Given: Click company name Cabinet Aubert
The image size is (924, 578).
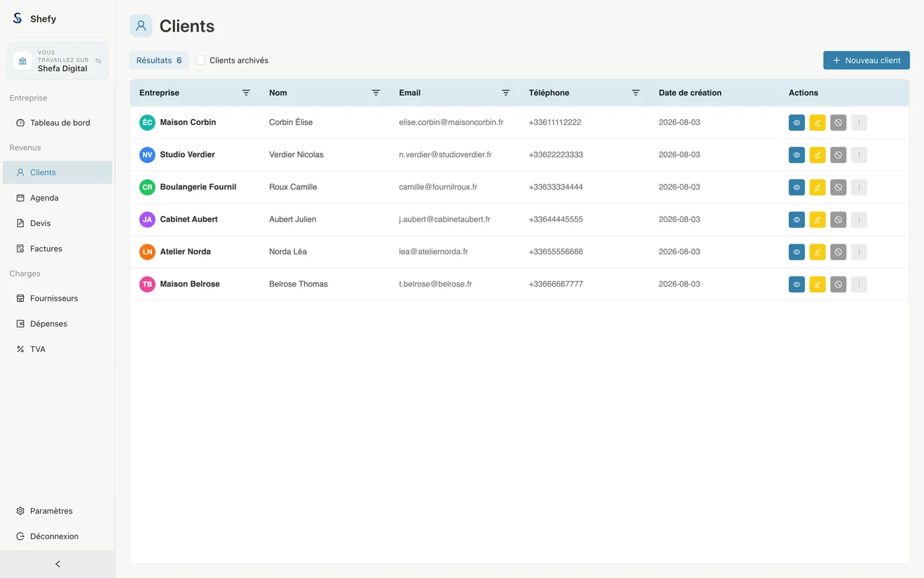Looking at the screenshot, I should tap(189, 219).
